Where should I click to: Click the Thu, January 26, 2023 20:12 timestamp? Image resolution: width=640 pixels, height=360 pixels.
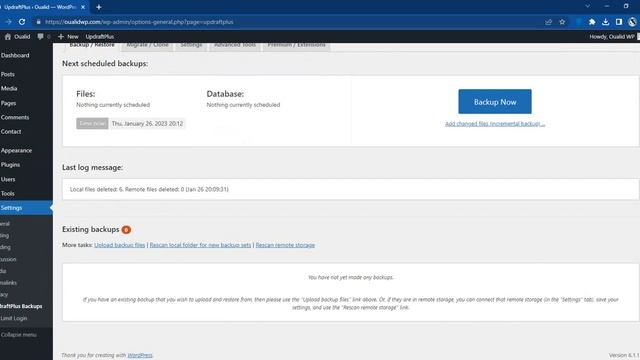pos(147,123)
